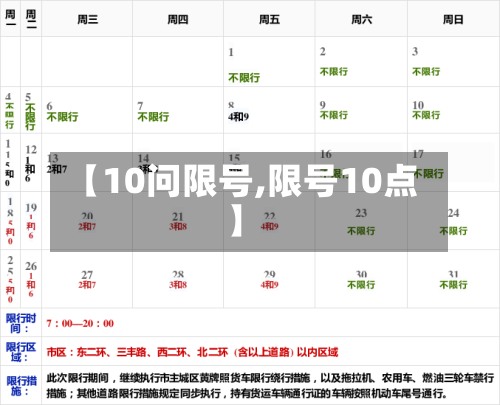Click date number 12 in Tuesday column

click(x=31, y=149)
